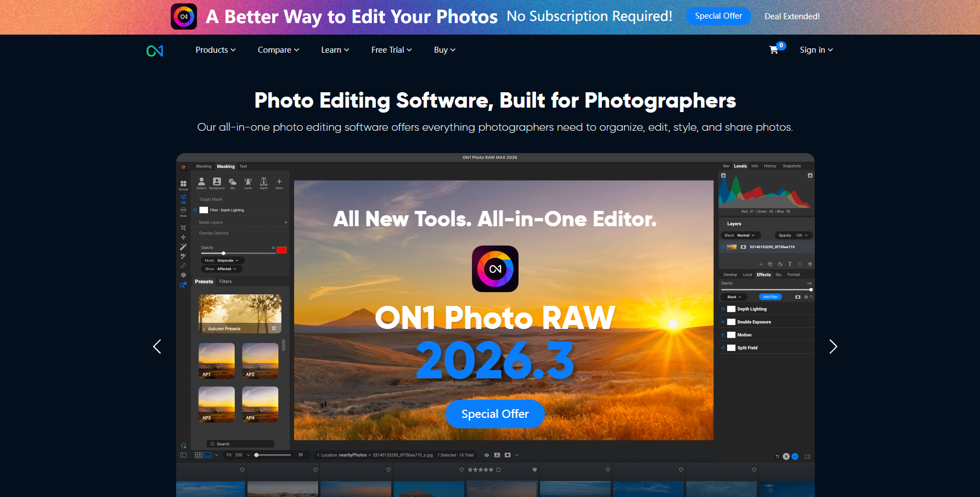Click the preview eye icon in bottom bar
Screen dimensions: 980x497
487,455
